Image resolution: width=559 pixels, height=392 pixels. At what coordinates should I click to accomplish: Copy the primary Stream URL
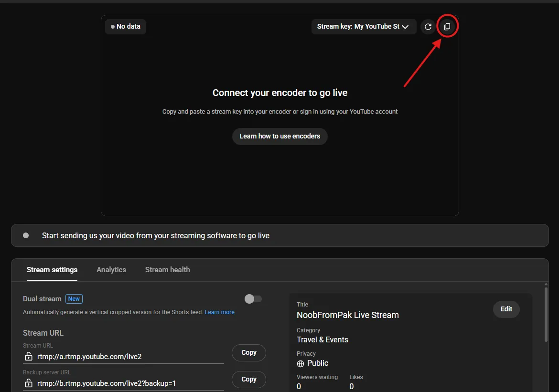click(x=248, y=353)
